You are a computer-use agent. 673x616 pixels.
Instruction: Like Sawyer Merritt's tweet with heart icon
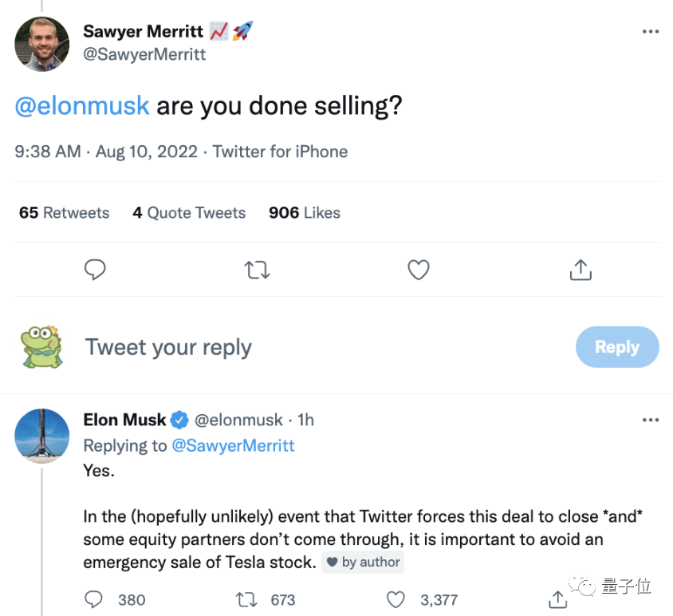(x=419, y=270)
